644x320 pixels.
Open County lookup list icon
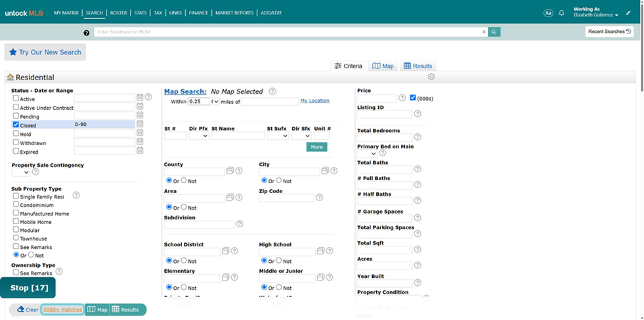click(230, 170)
